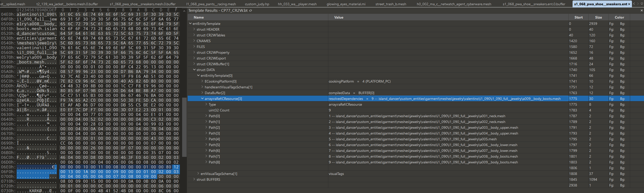Viewport: 644px width, 193px height.
Task: Click the Color column header
Action: tap(619, 17)
